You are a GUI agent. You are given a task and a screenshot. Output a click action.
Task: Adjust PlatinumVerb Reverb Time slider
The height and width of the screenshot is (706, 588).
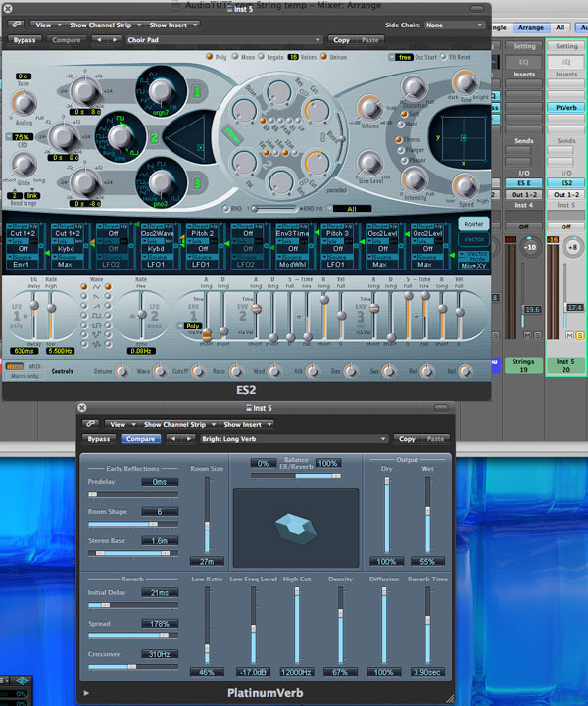(427, 625)
